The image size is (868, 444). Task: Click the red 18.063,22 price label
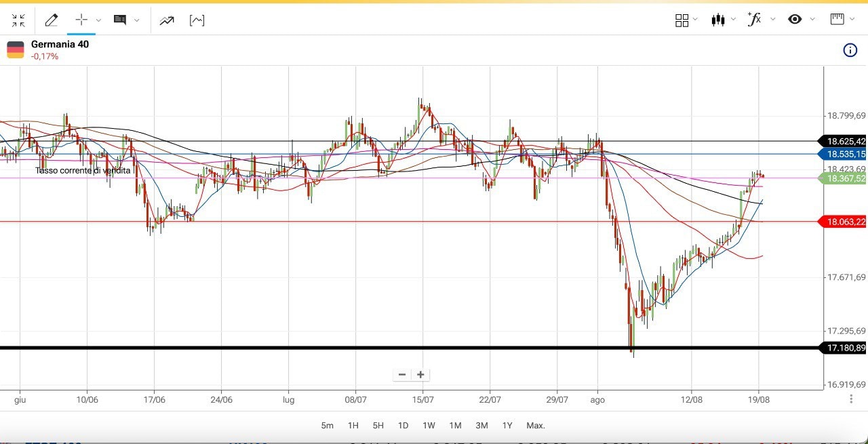pos(846,222)
